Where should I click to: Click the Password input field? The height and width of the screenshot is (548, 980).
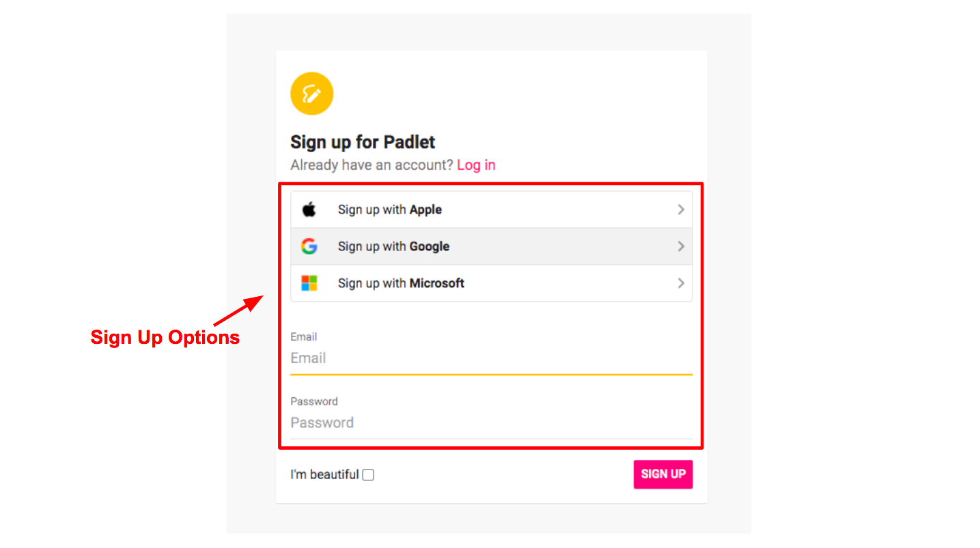[478, 422]
